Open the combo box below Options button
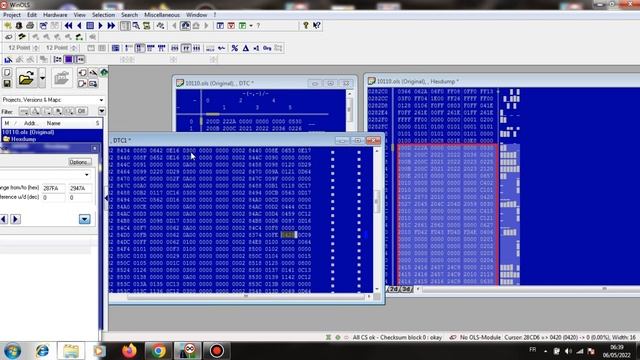The width and height of the screenshot is (640, 360). tap(87, 175)
